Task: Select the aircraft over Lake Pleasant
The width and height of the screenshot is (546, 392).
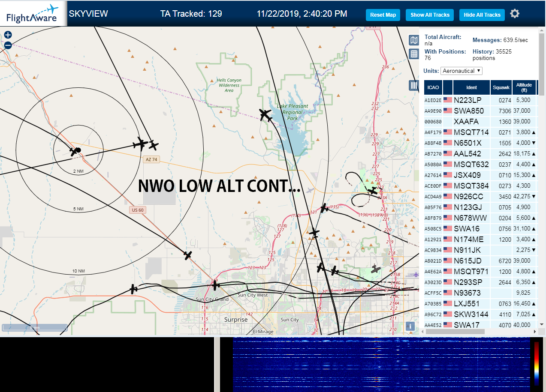Action: (x=266, y=115)
